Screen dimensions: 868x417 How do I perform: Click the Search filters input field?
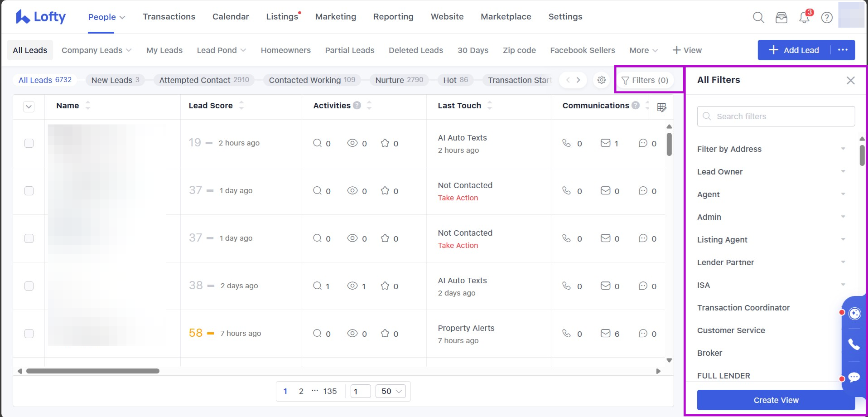776,116
